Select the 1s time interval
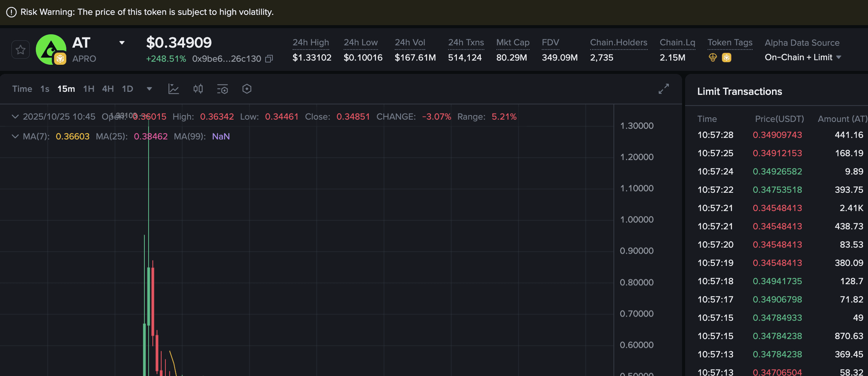This screenshot has width=868, height=376. 45,89
